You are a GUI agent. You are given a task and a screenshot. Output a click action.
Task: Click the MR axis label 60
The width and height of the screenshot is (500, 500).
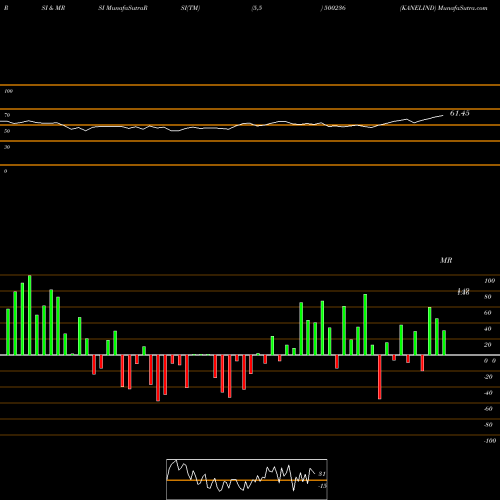tap(488, 313)
